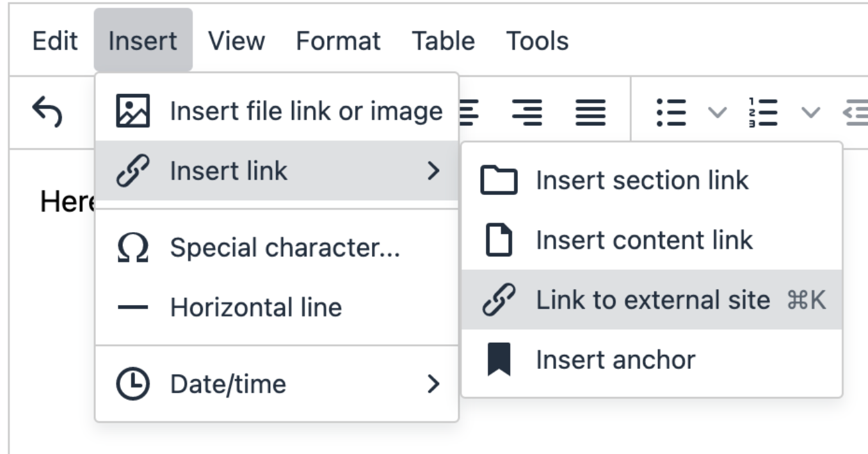Open the numbered list style dropdown chevron
The image size is (868, 454).
coord(810,113)
